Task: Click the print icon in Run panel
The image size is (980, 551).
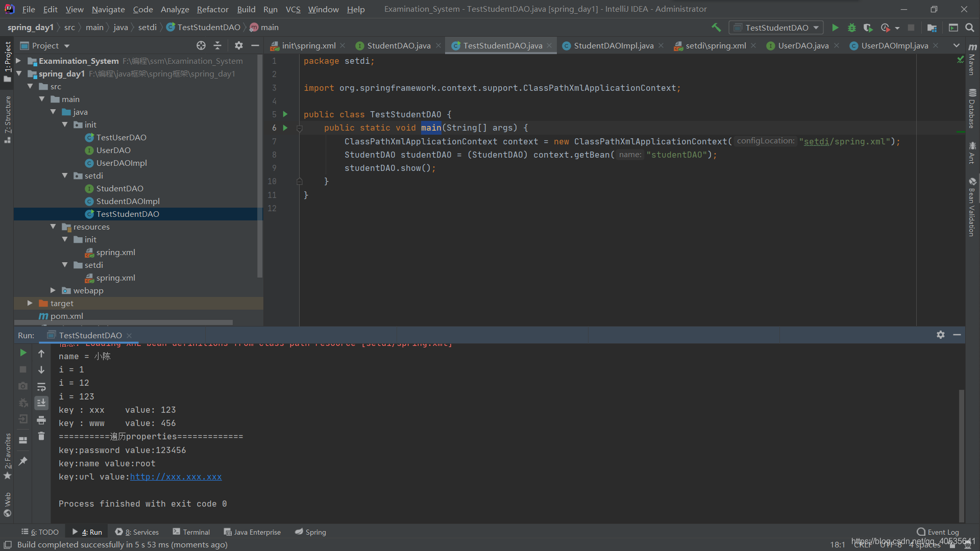Action: point(41,420)
